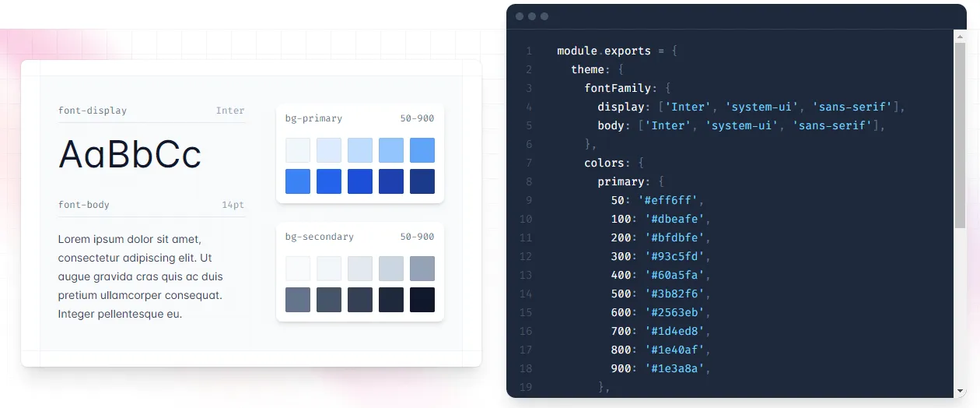Select the second swatch in bg-secondary's top row
Image resolution: width=980 pixels, height=408 pixels.
pos(329,269)
